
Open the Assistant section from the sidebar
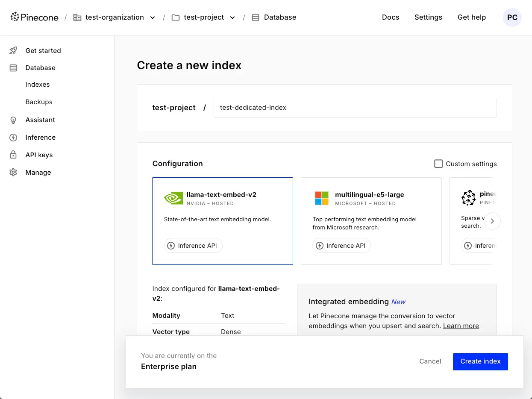click(40, 120)
